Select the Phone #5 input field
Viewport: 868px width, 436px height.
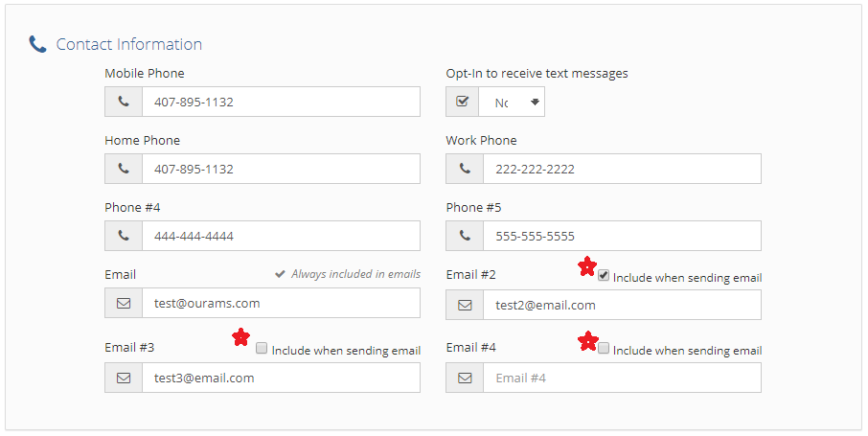point(621,236)
